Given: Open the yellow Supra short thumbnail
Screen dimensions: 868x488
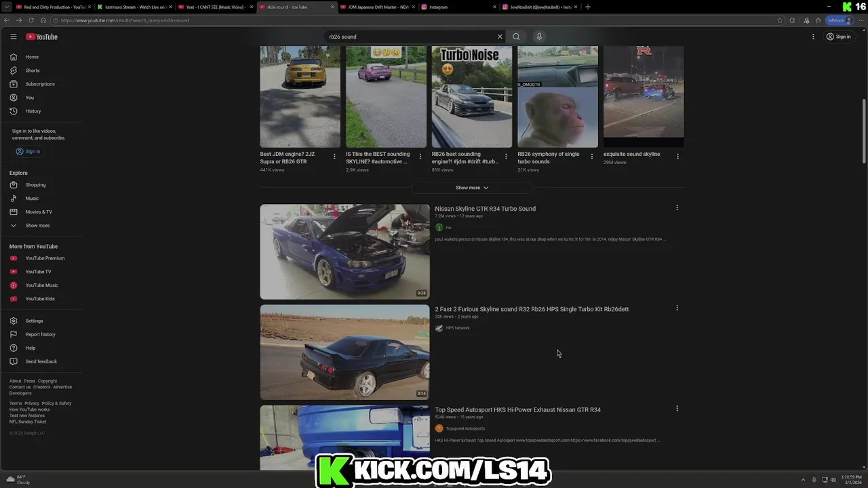Looking at the screenshot, I should [x=300, y=96].
